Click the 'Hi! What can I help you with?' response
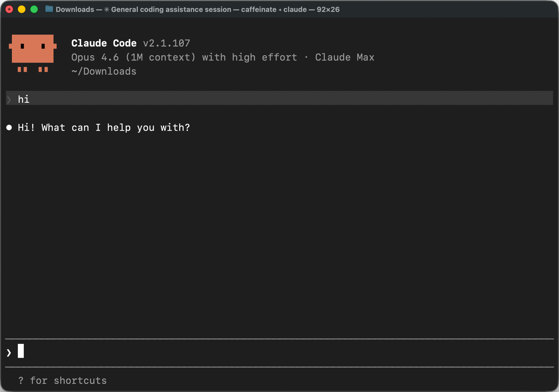 [x=104, y=127]
